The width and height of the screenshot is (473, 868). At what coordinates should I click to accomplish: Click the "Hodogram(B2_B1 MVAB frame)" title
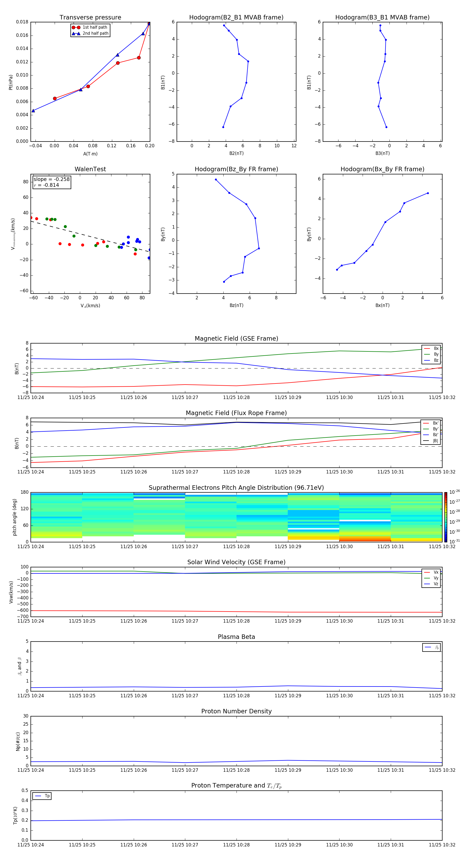click(236, 18)
